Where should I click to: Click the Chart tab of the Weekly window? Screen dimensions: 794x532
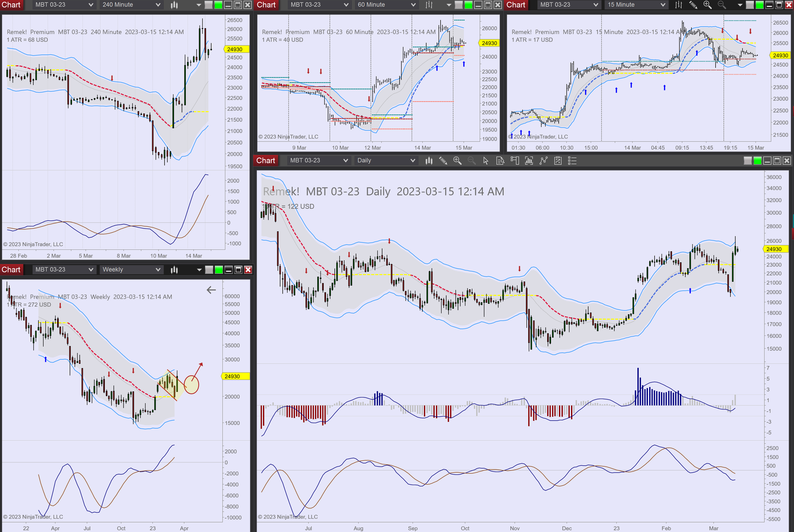[11, 270]
